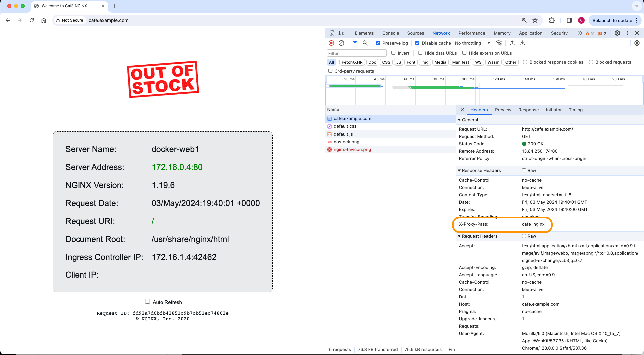Uncheck the Preserve log checkbox
Screen dimensions: 644x355
pos(378,43)
